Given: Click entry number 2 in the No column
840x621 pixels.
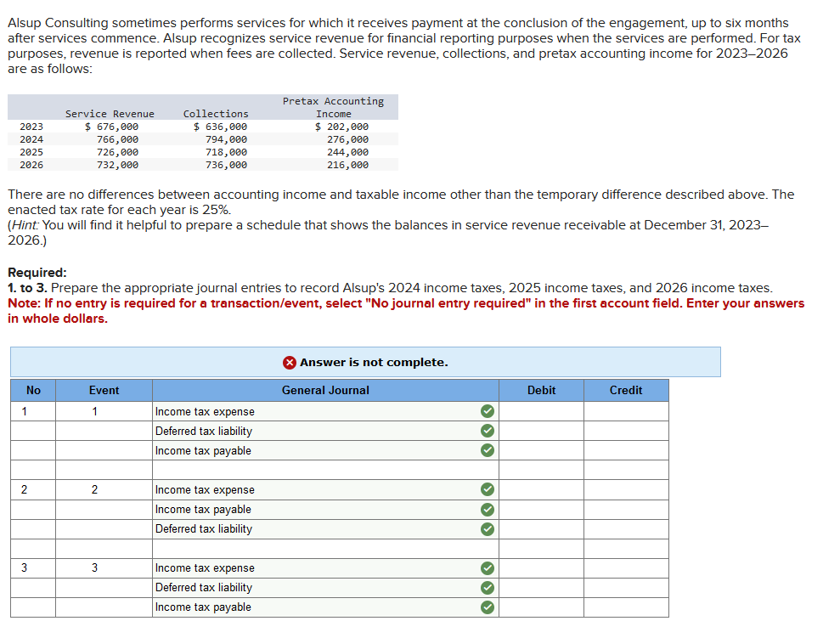Looking at the screenshot, I should [x=24, y=489].
